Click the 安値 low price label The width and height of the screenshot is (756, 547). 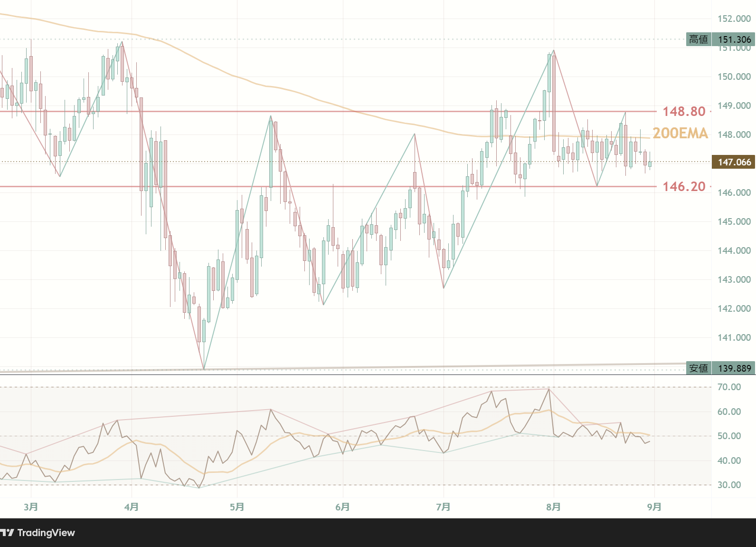tap(699, 368)
